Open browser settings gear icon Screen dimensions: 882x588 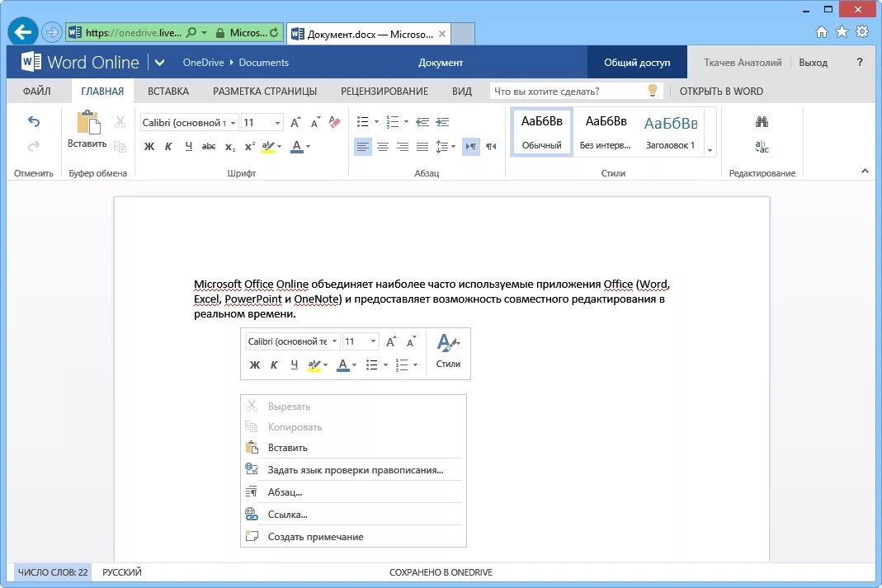click(x=861, y=31)
